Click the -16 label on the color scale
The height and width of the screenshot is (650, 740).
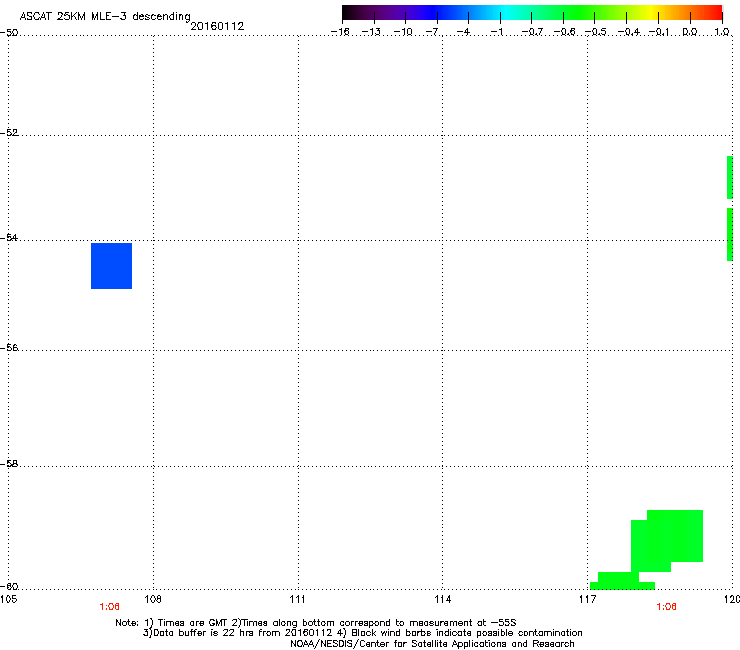click(x=340, y=32)
